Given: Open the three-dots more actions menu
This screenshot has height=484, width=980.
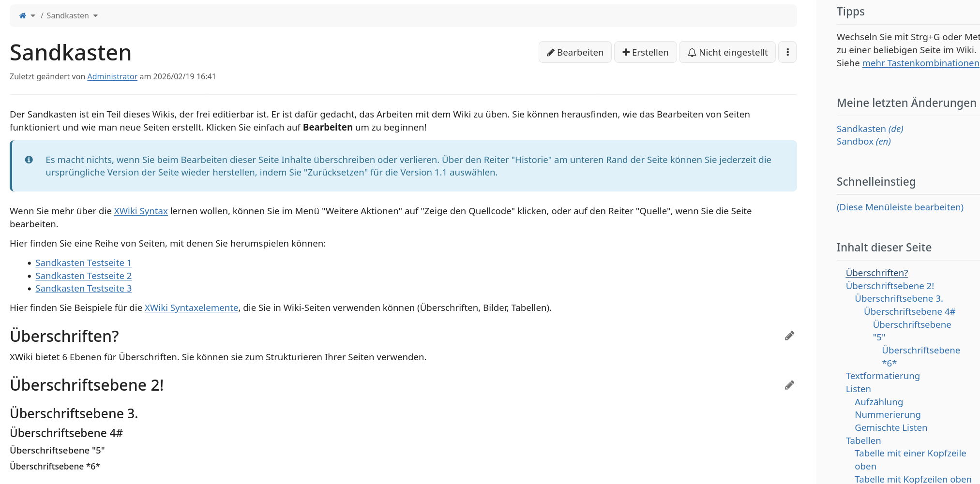Looking at the screenshot, I should pyautogui.click(x=787, y=52).
